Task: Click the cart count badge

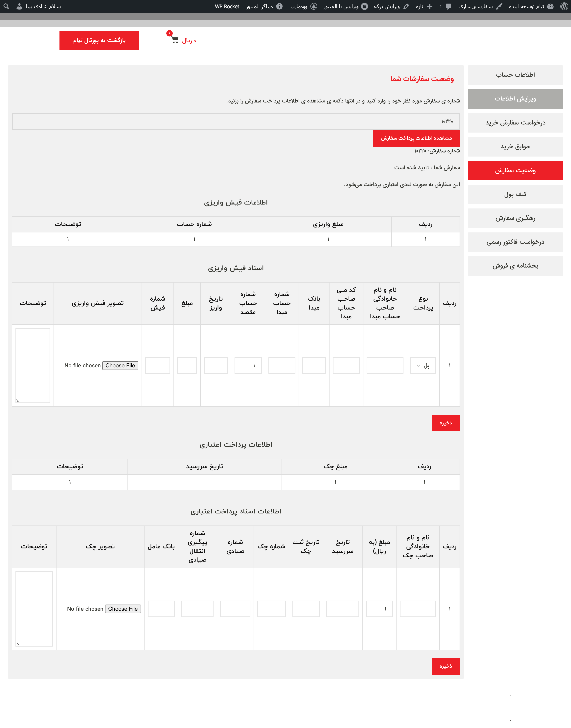Action: 170,33
